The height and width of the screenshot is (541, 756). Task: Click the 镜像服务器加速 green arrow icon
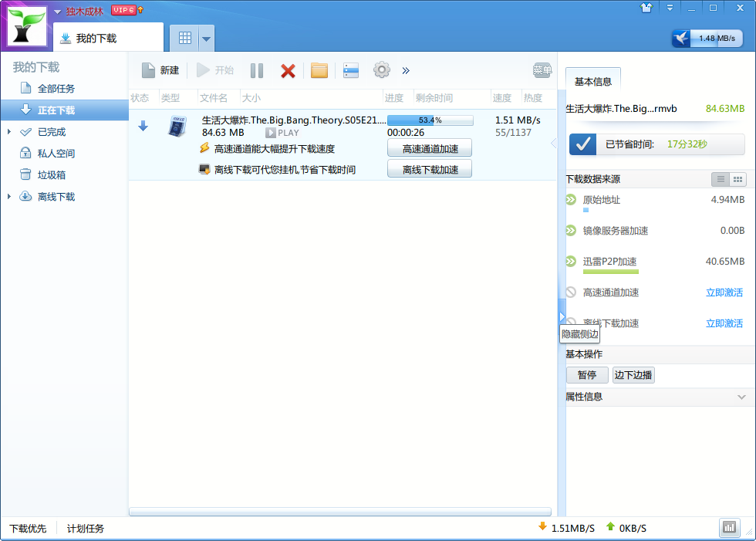571,231
